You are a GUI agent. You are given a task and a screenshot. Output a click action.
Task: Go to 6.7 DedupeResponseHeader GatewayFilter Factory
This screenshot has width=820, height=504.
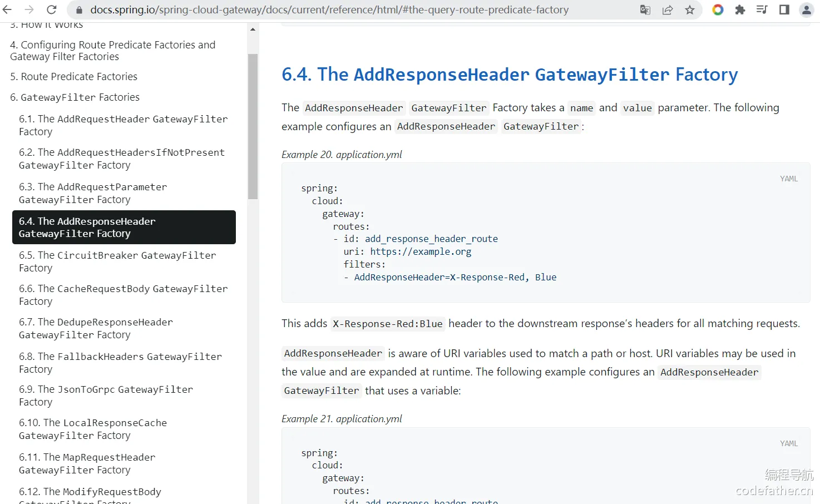[96, 328]
